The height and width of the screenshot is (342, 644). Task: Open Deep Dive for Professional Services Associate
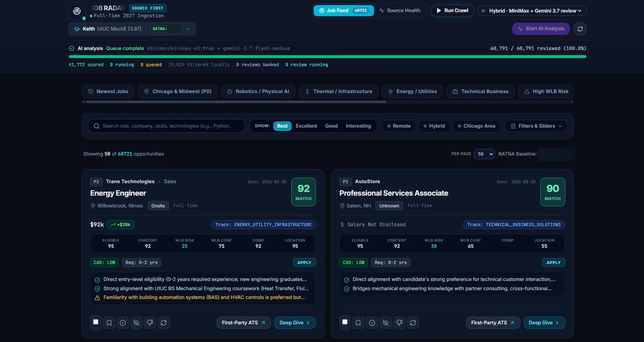coord(544,323)
